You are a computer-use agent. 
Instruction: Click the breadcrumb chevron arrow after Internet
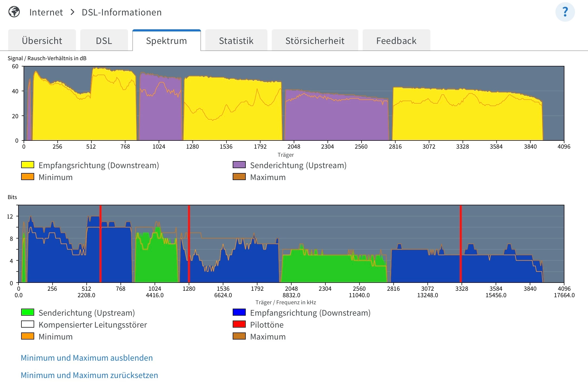(72, 12)
